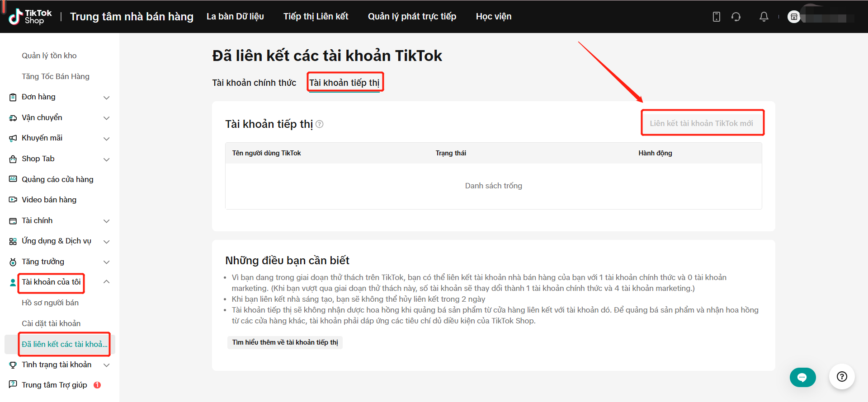The image size is (868, 402).
Task: Open Quản lý tồn kho in sidebar
Action: pos(49,56)
